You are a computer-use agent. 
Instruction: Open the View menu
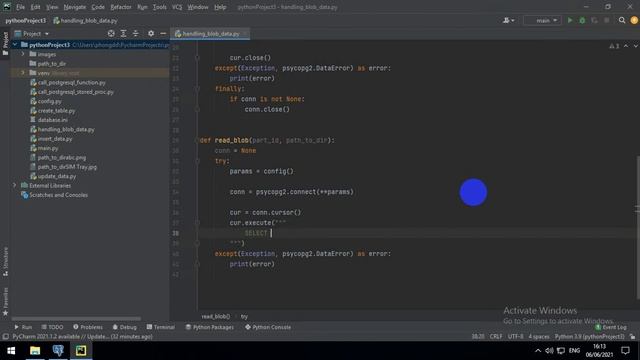click(x=52, y=7)
